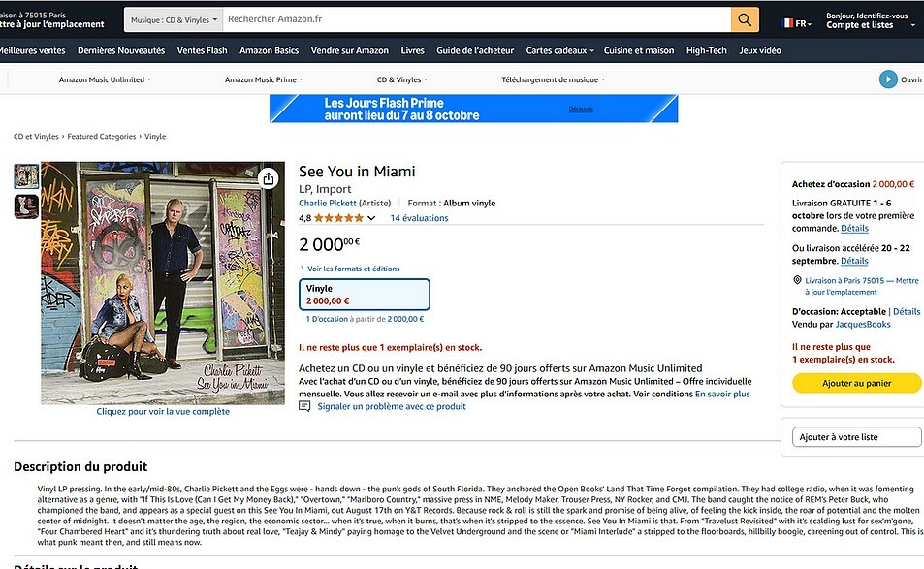Screen dimensions: 924x569
Task: Select the Vinyle format option box
Action: click(365, 295)
